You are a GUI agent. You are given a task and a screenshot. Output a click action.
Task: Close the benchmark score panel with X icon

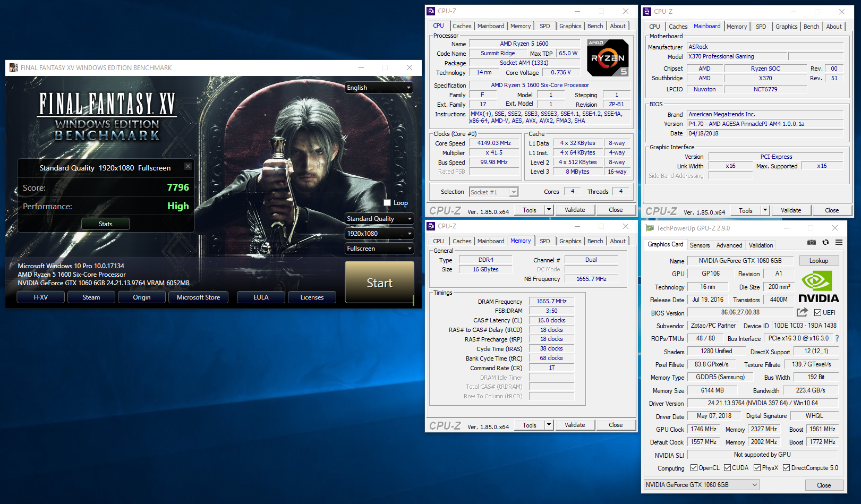tap(187, 166)
